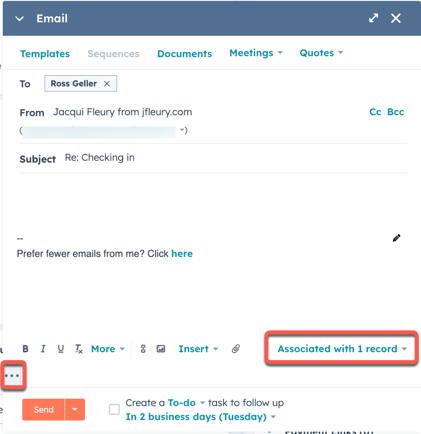Attach a file with the paperclip icon

tap(236, 349)
